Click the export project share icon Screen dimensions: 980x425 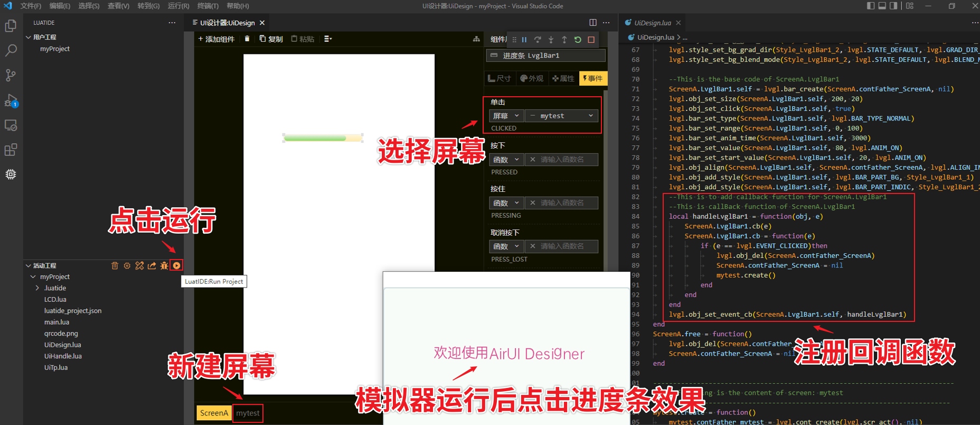tap(152, 265)
